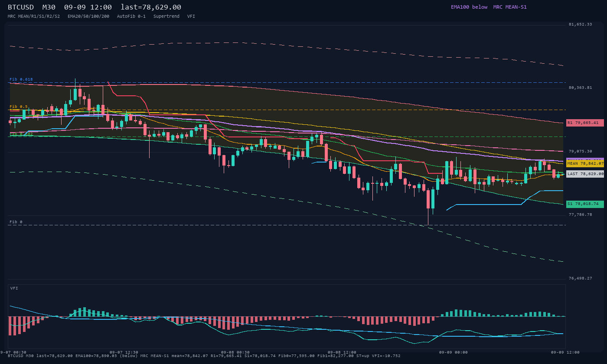
Task: Click the yellow MEAN 78,842.07 price tag
Action: [x=585, y=163]
